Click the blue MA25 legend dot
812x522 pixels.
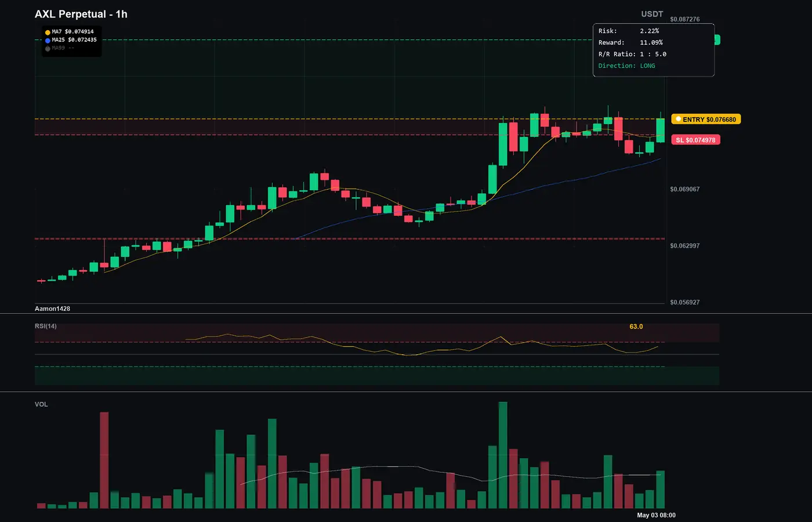[x=48, y=41]
